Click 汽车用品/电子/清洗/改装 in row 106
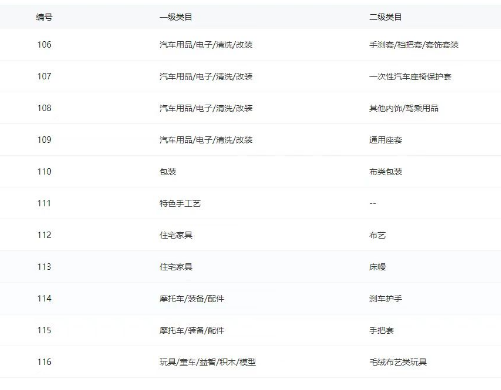The image size is (501, 390). pyautogui.click(x=206, y=45)
